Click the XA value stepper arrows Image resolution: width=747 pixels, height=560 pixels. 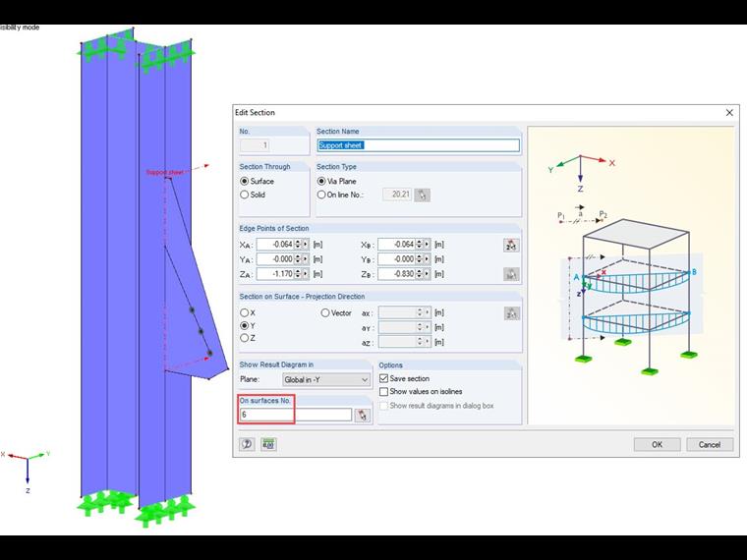[298, 245]
